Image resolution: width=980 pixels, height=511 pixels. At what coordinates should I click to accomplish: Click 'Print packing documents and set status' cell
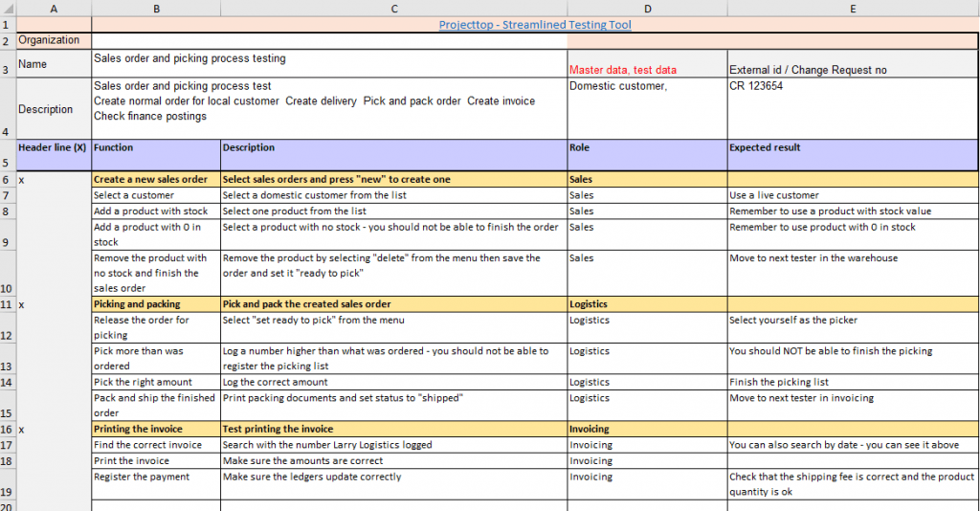393,406
